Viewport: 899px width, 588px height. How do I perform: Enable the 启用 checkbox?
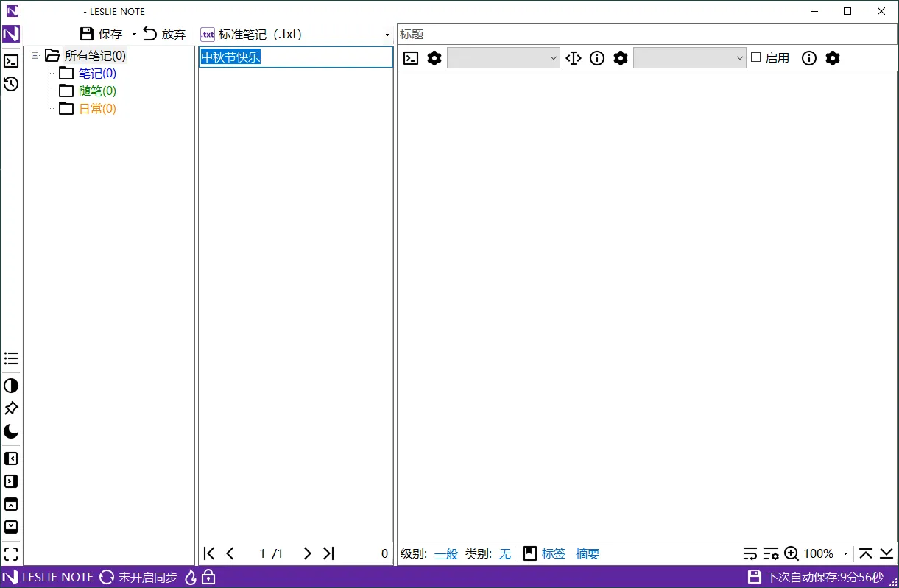tap(755, 57)
